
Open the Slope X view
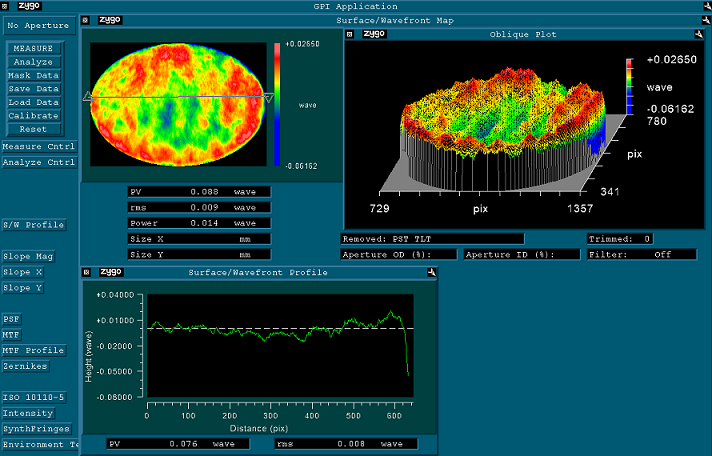(23, 272)
